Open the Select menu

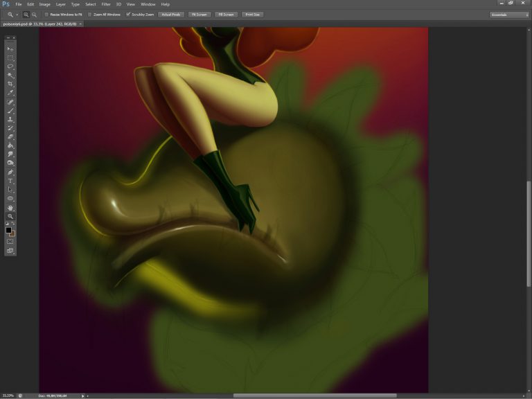(91, 4)
